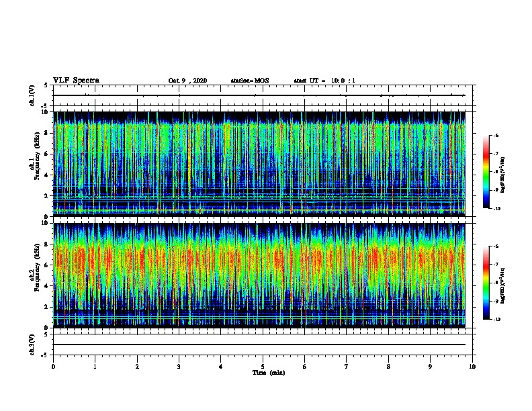Click the date 'Oct. 9, 2020'
532x411 pixels.
pos(187,81)
